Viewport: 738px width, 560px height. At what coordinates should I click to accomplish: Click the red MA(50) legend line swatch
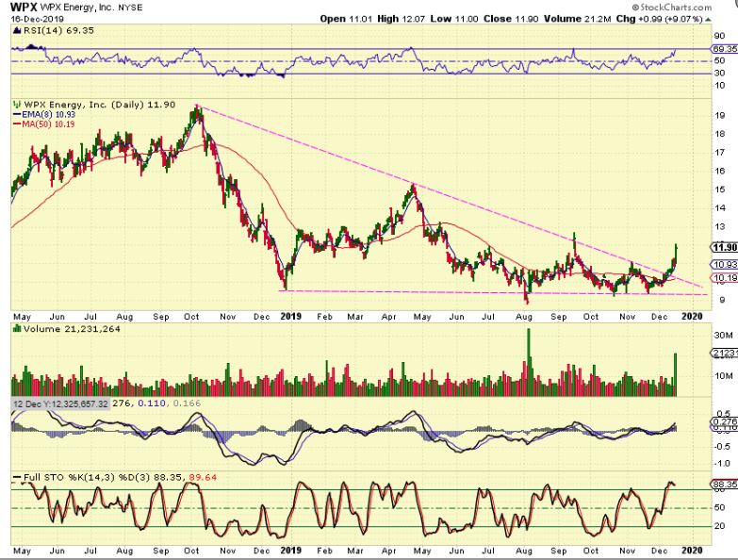17,124
